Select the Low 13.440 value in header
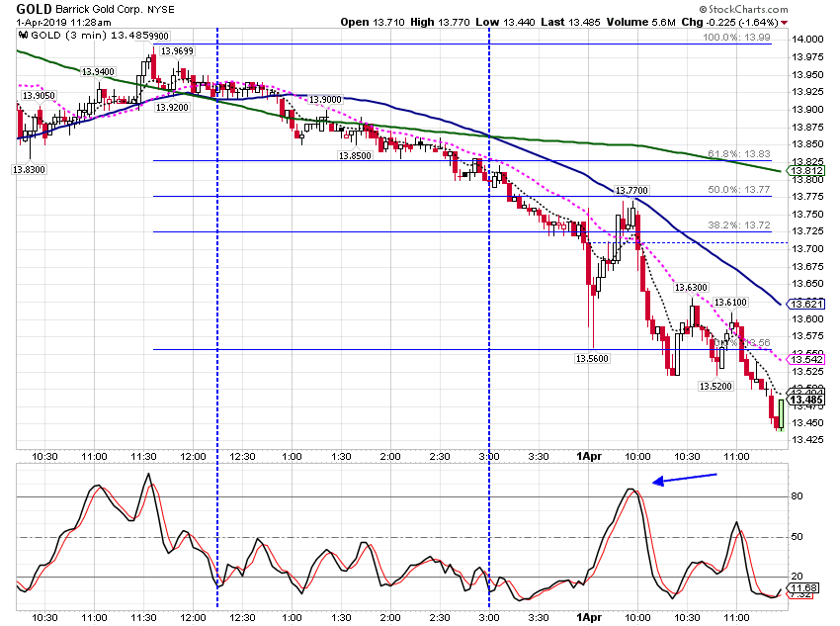Image resolution: width=840 pixels, height=626 pixels. tap(505, 22)
